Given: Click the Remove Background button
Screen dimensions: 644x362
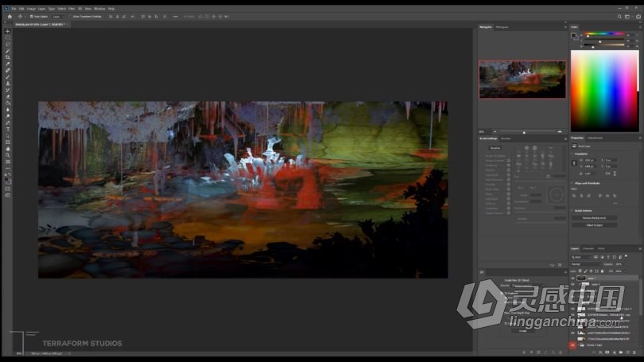Looking at the screenshot, I should coord(593,217).
